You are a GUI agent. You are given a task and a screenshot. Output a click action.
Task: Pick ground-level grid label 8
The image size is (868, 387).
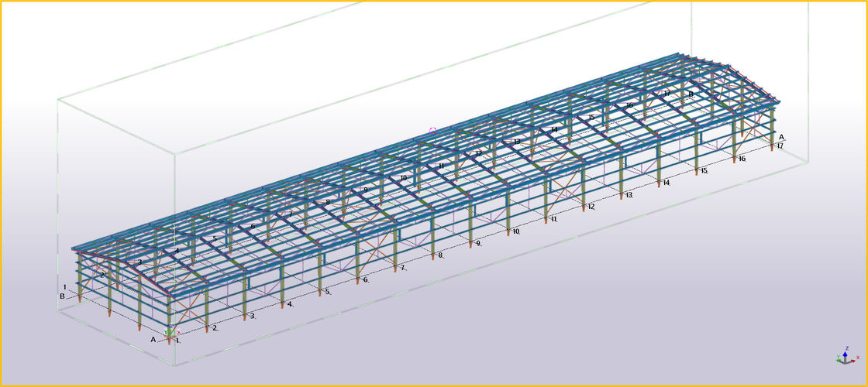(x=440, y=255)
